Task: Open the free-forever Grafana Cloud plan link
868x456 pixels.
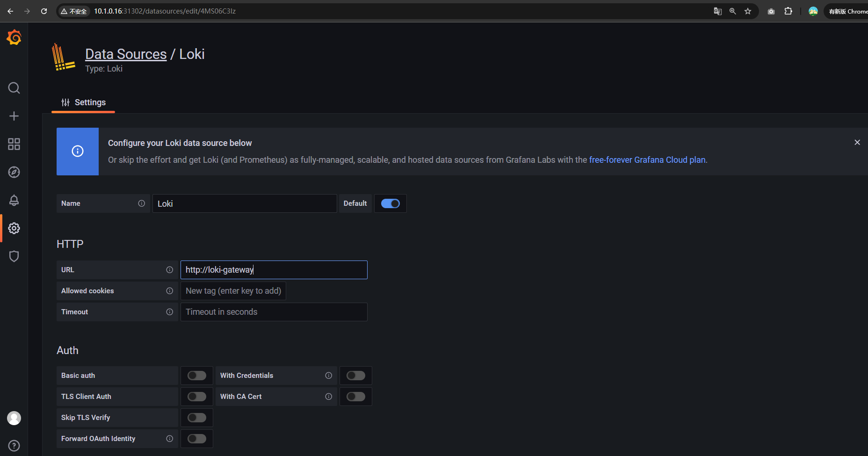Action: click(647, 160)
